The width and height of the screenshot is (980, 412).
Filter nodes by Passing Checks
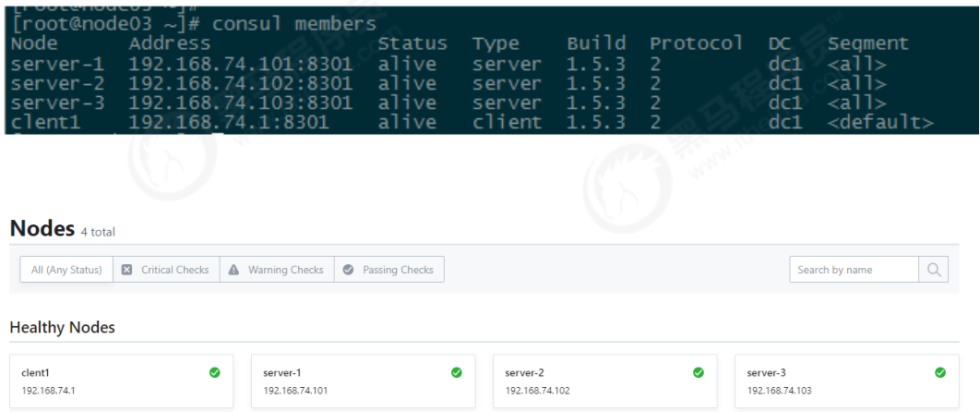pyautogui.click(x=389, y=270)
